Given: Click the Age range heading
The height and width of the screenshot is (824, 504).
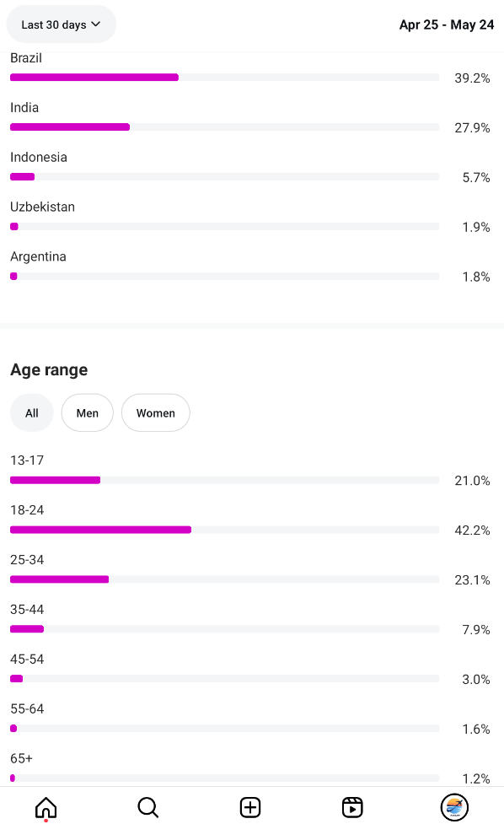Looking at the screenshot, I should (49, 370).
